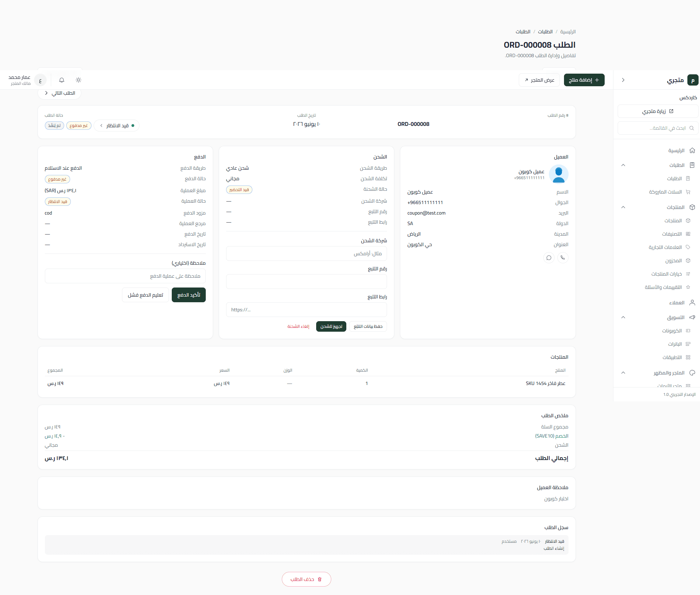Focus the رقم التتبع input field

[x=306, y=282]
